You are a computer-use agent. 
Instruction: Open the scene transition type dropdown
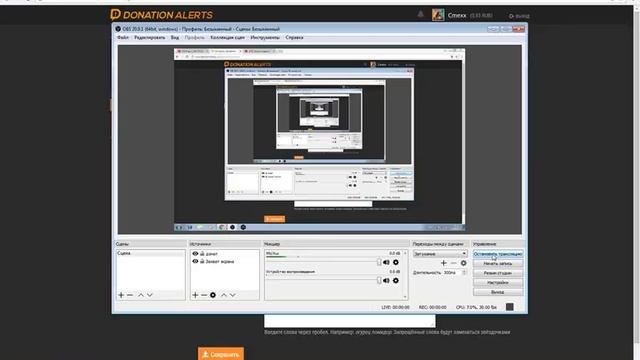[x=440, y=253]
